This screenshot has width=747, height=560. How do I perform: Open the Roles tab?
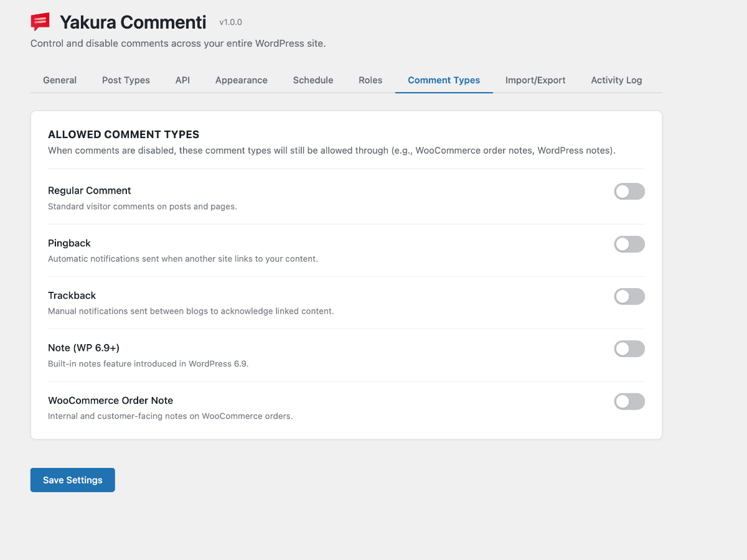[370, 80]
